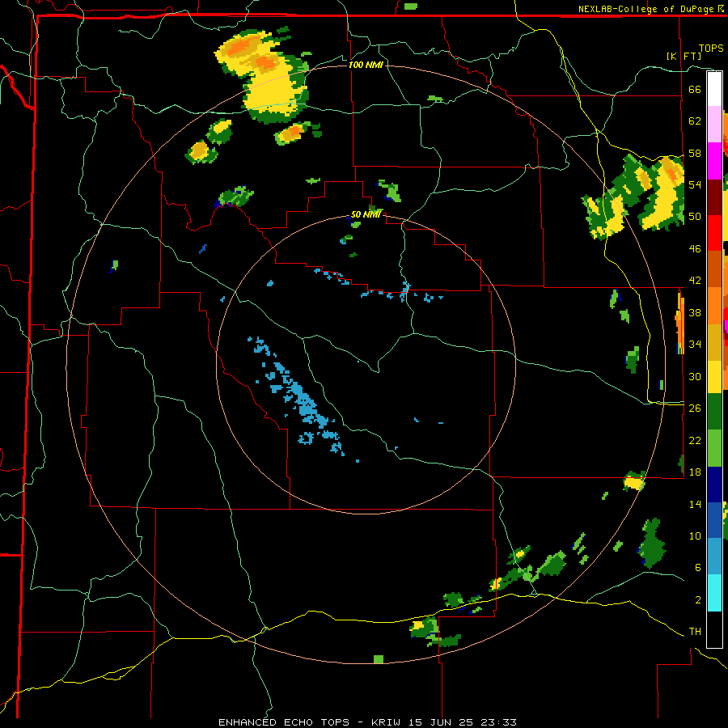Click the light pink legend swatch
This screenshot has width=728, height=728.
point(714,125)
